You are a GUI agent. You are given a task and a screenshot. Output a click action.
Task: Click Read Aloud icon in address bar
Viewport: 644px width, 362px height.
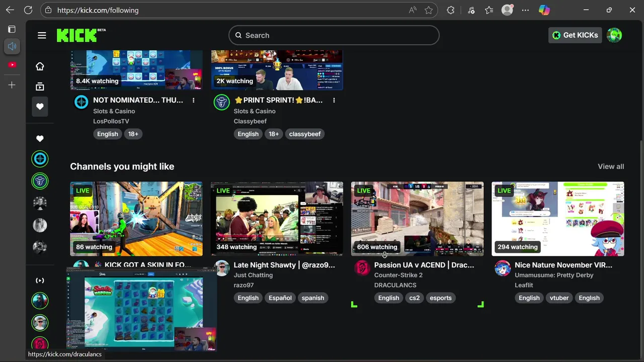click(413, 10)
